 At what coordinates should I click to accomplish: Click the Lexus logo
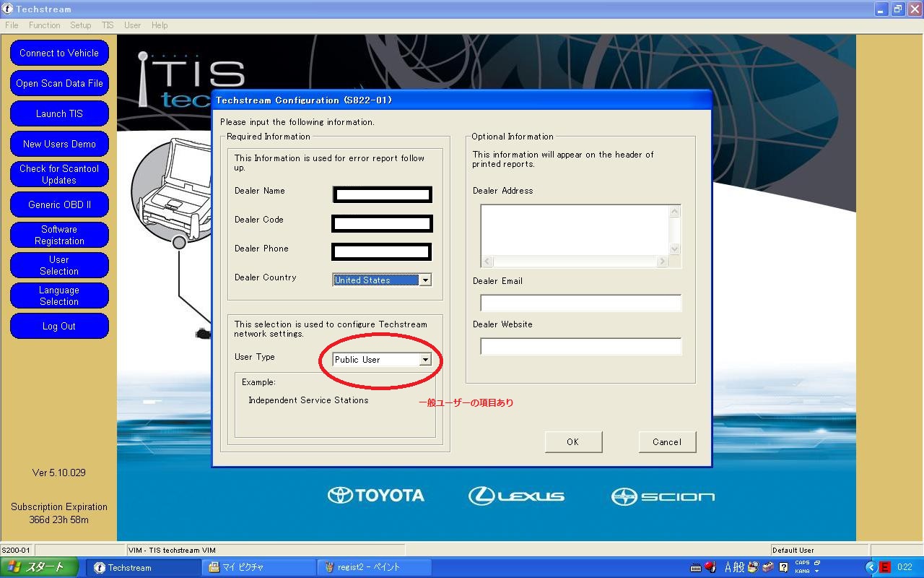pos(516,496)
